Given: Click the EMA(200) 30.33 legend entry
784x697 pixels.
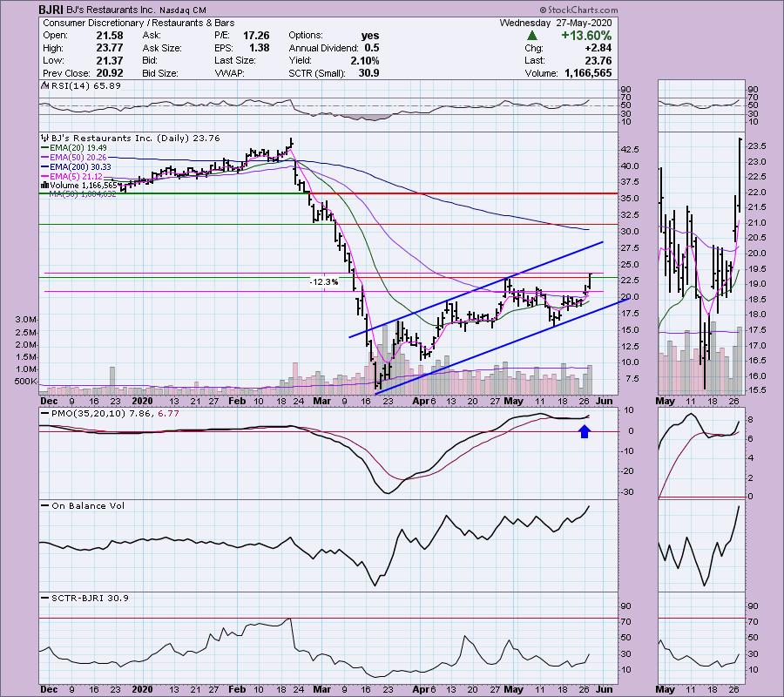Looking at the screenshot, I should [80, 167].
